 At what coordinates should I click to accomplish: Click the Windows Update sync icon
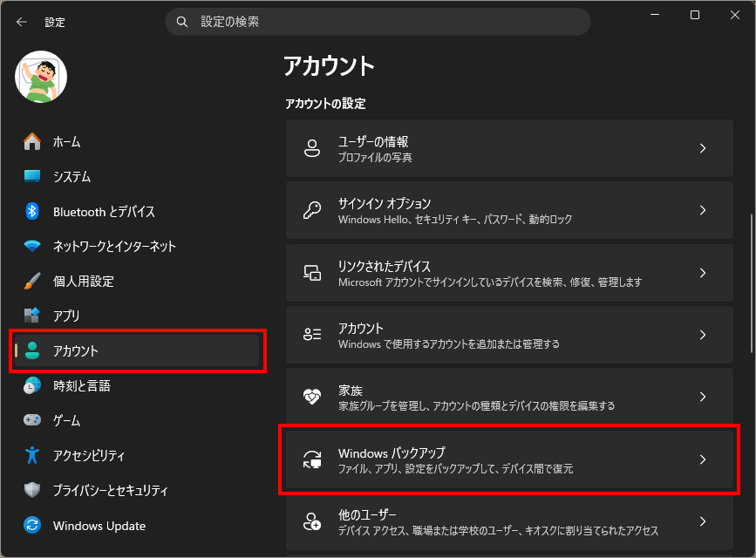(x=32, y=526)
